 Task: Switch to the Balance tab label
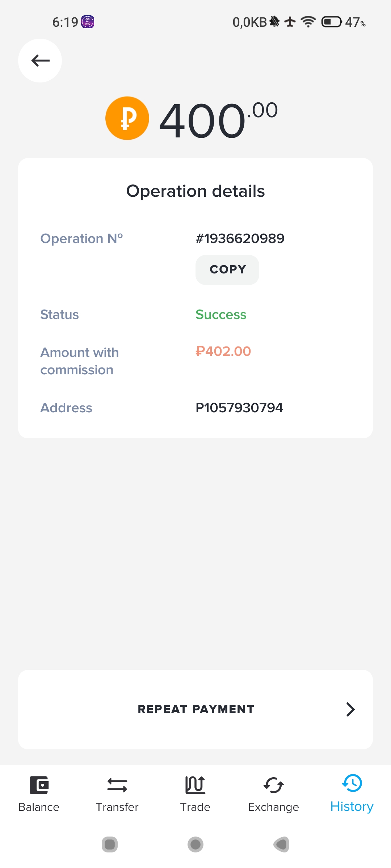point(39,807)
